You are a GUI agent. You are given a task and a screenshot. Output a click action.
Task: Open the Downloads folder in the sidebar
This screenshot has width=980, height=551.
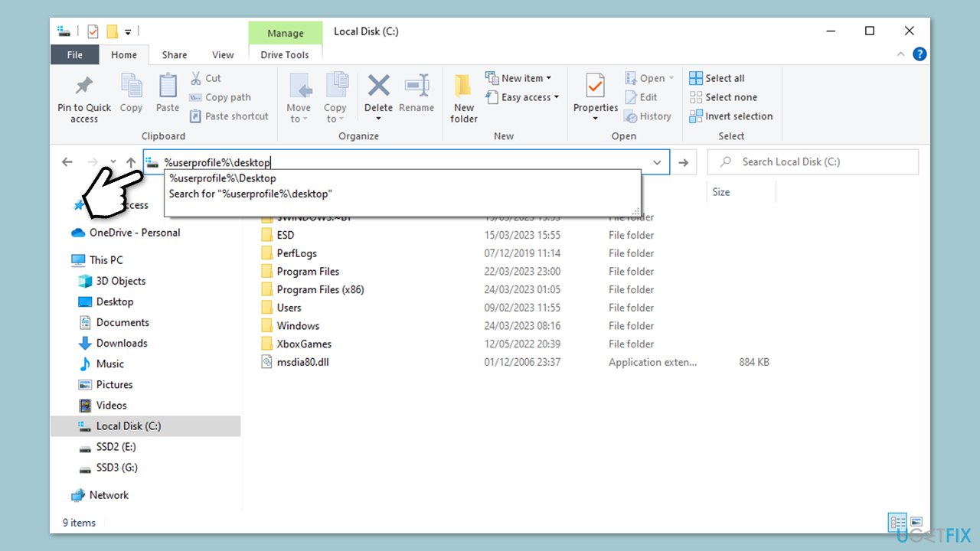click(x=122, y=343)
